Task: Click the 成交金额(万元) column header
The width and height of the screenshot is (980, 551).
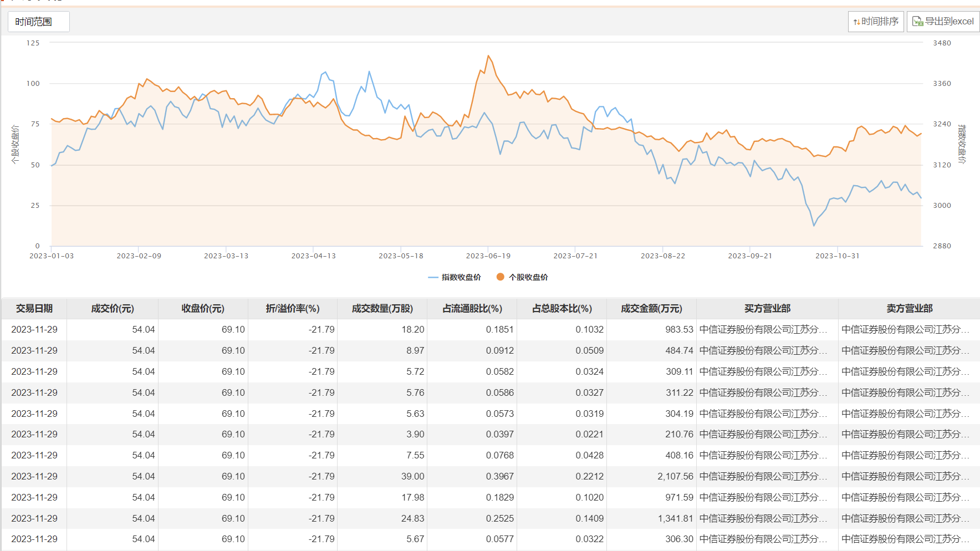Action: tap(651, 309)
